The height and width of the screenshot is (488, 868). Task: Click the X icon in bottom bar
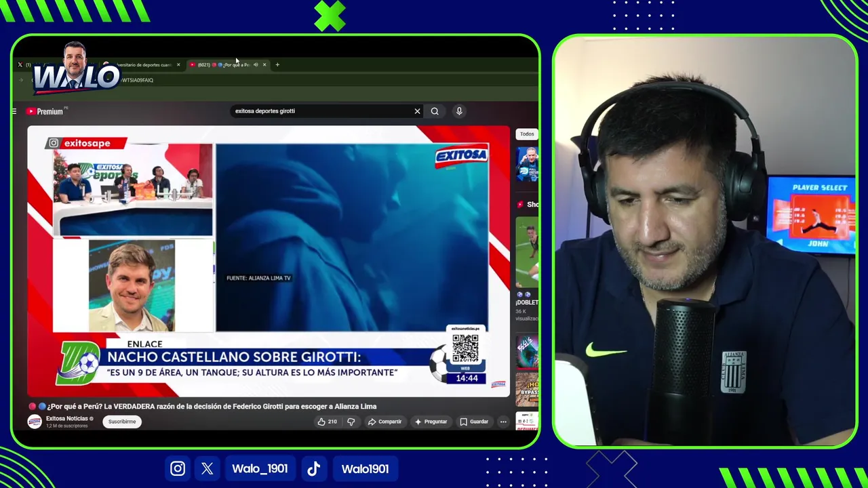click(208, 468)
